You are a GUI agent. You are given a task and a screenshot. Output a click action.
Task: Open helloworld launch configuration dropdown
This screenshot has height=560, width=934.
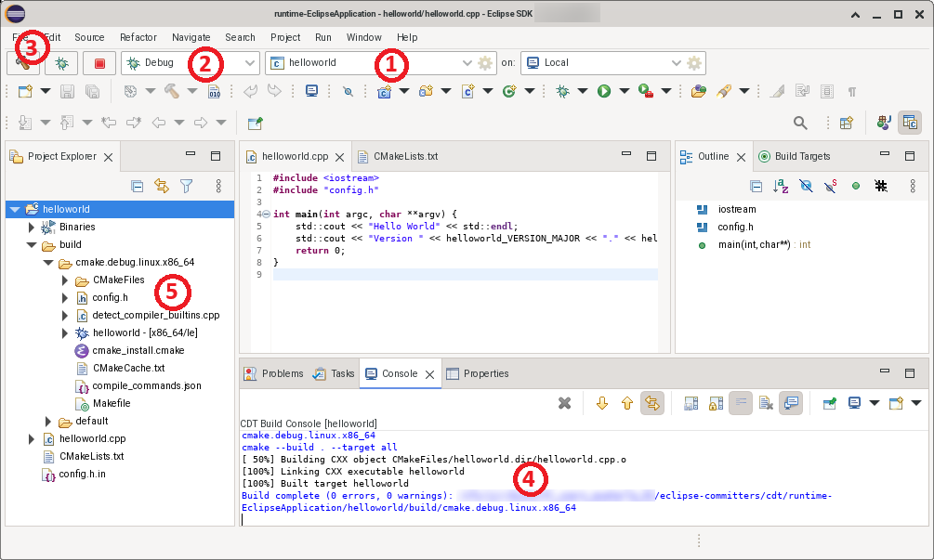[x=467, y=62]
